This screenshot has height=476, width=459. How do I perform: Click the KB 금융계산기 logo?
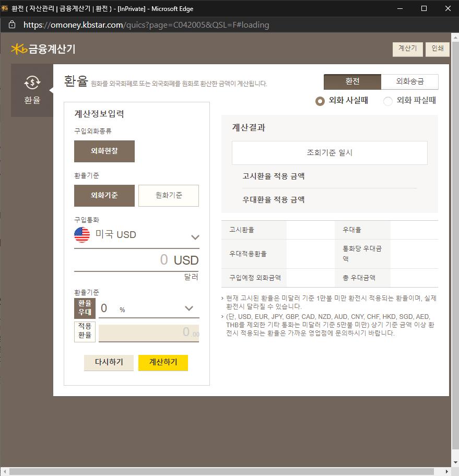43,49
